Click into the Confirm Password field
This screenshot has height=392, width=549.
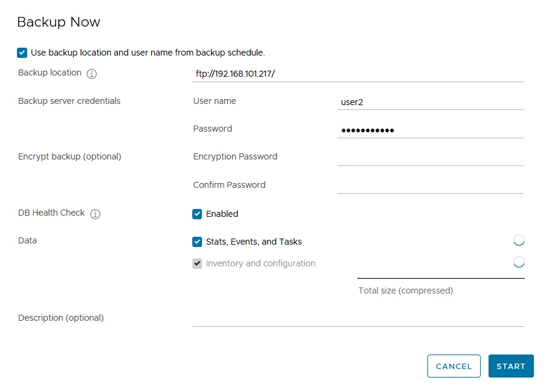(430, 185)
